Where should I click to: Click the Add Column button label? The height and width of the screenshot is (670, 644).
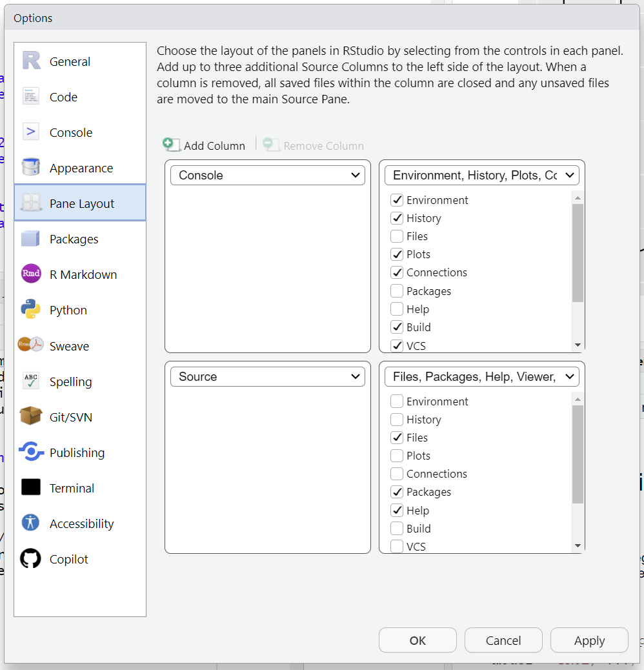214,146
